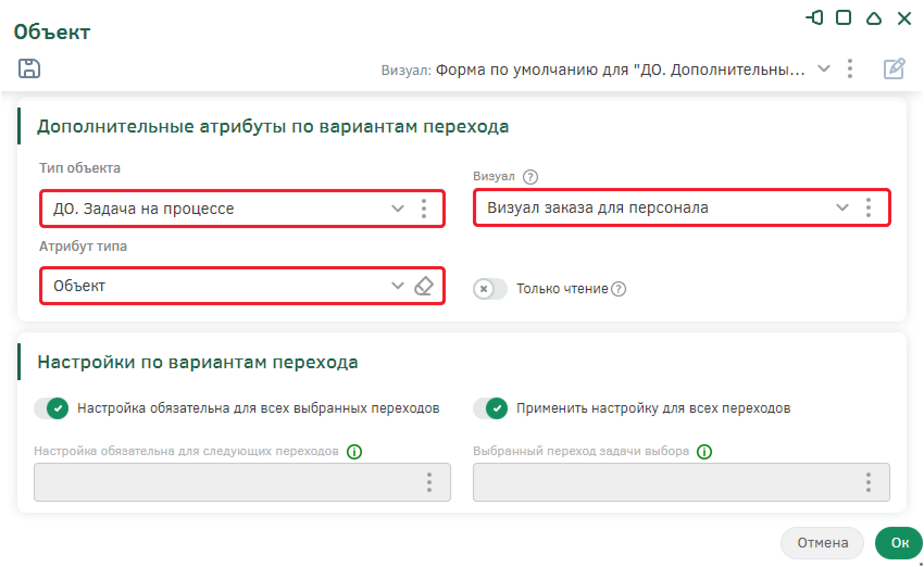Click info icon near Выбранный переход задачи выбора
The image size is (924, 567).
pyautogui.click(x=704, y=452)
